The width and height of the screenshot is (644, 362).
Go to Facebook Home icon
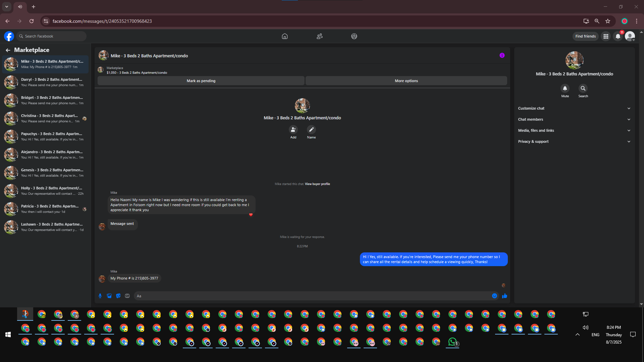285,36
